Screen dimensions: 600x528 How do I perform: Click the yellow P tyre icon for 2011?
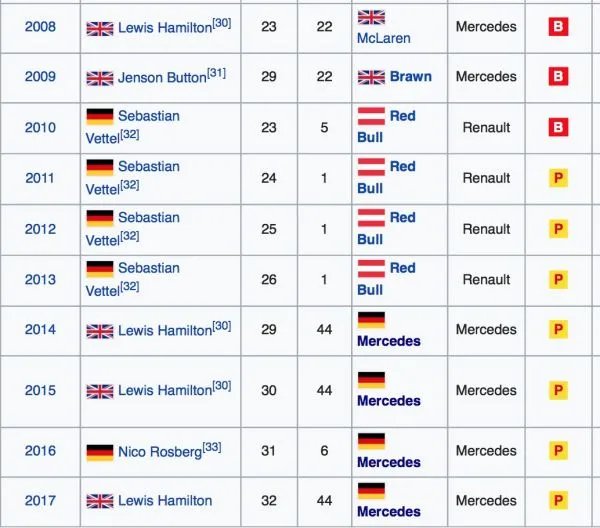click(x=558, y=178)
